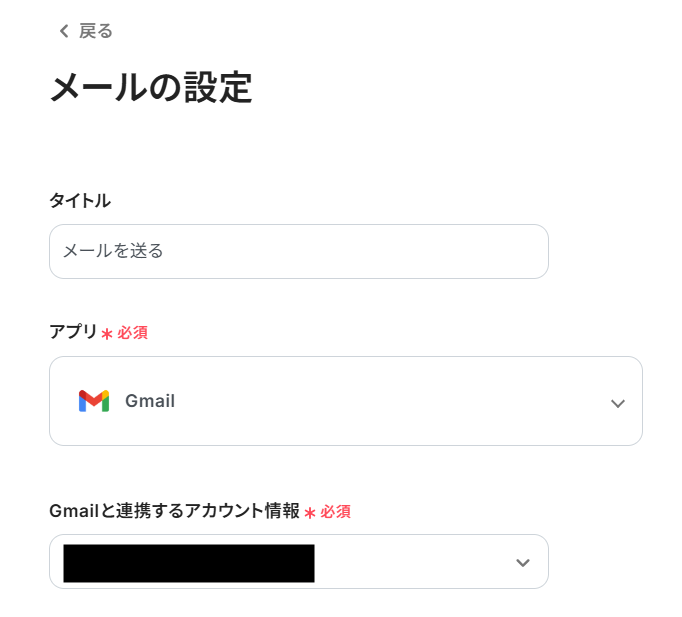
Task: Click the red asterisk beside account info label
Action: tap(310, 513)
